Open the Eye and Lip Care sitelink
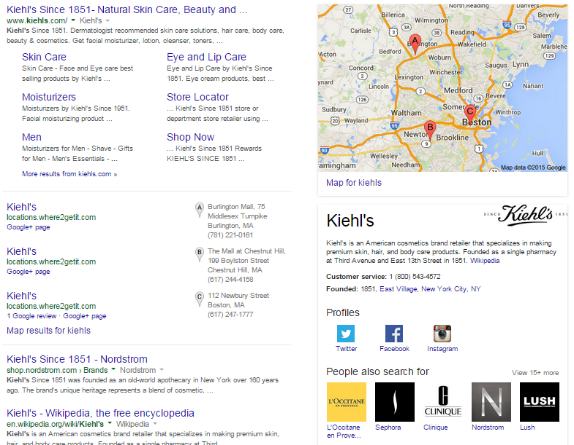Image resolution: width=574 pixels, height=445 pixels. click(x=206, y=57)
